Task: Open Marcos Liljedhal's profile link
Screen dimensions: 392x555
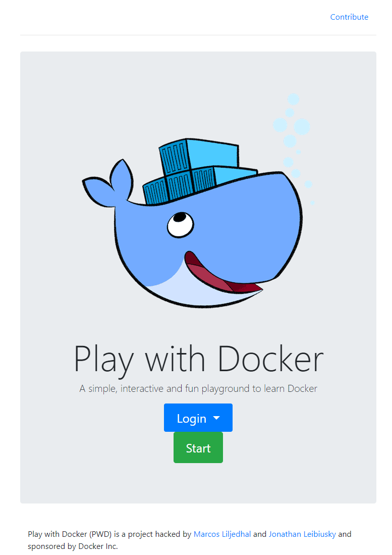Action: [x=222, y=534]
